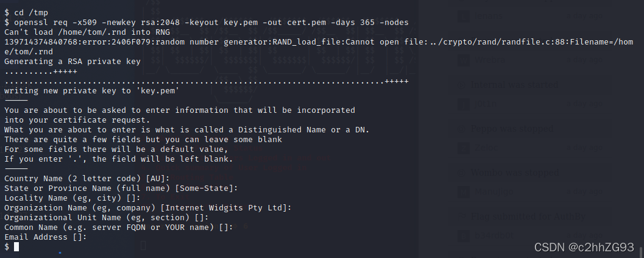Click the status icon beside "Peppo was stopped"
Viewport: 644px width, 258px height.
pyautogui.click(x=462, y=129)
